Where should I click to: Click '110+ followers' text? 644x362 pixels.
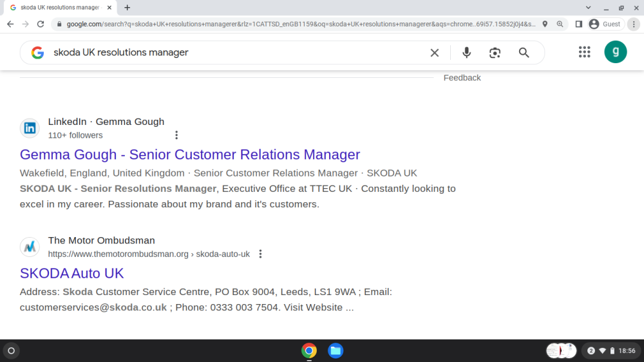click(75, 135)
